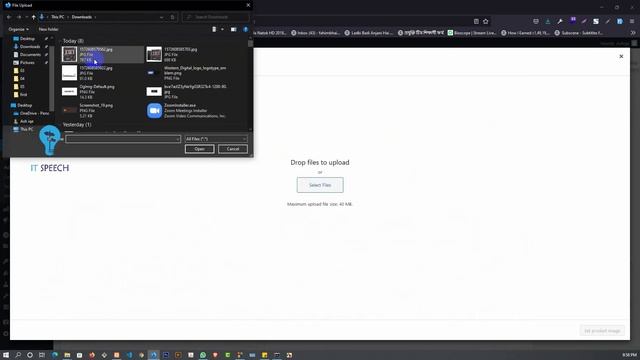The width and height of the screenshot is (640, 360).
Task: Select the highlighted first JPG file thumbnail
Action: pyautogui.click(x=69, y=54)
